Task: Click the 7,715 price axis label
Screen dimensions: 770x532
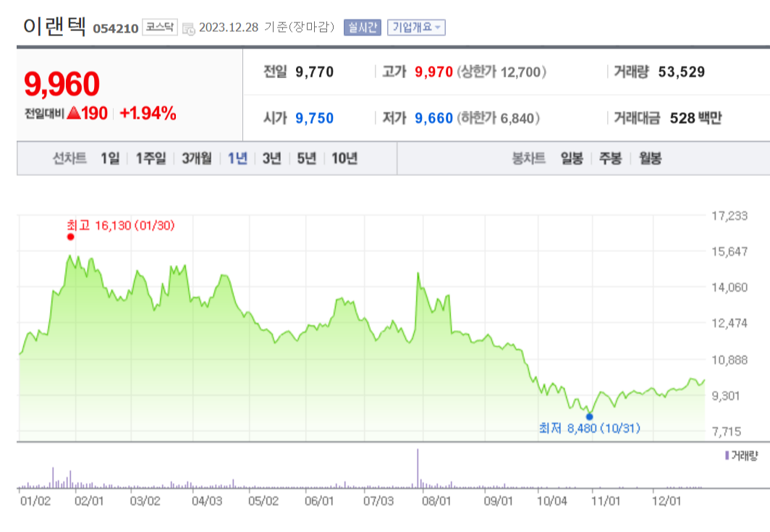Action: 727,432
